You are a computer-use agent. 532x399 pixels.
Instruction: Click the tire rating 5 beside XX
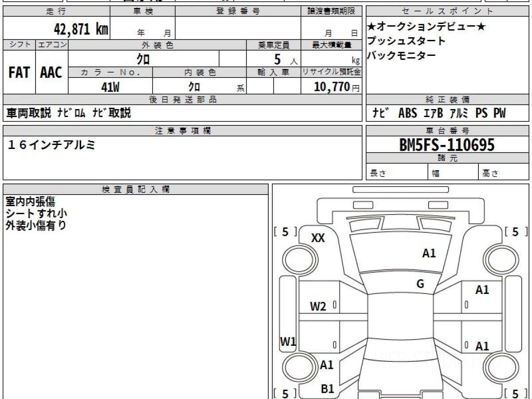pyautogui.click(x=285, y=231)
